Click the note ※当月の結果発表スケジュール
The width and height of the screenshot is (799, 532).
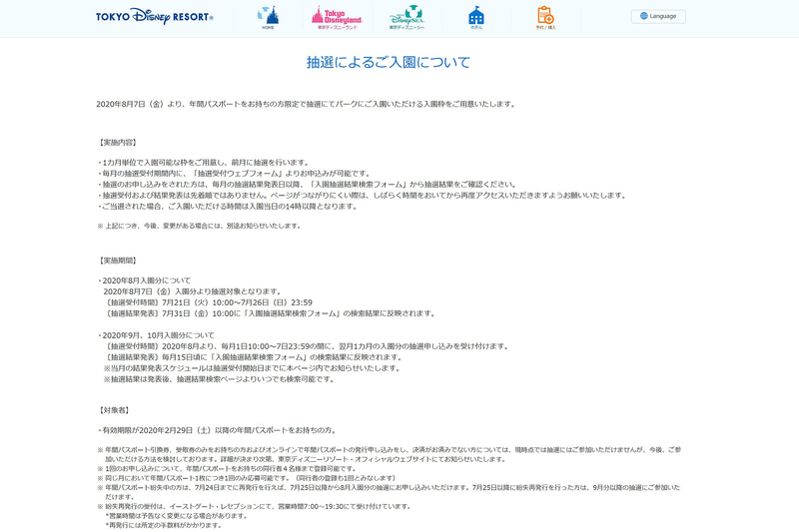(252, 368)
